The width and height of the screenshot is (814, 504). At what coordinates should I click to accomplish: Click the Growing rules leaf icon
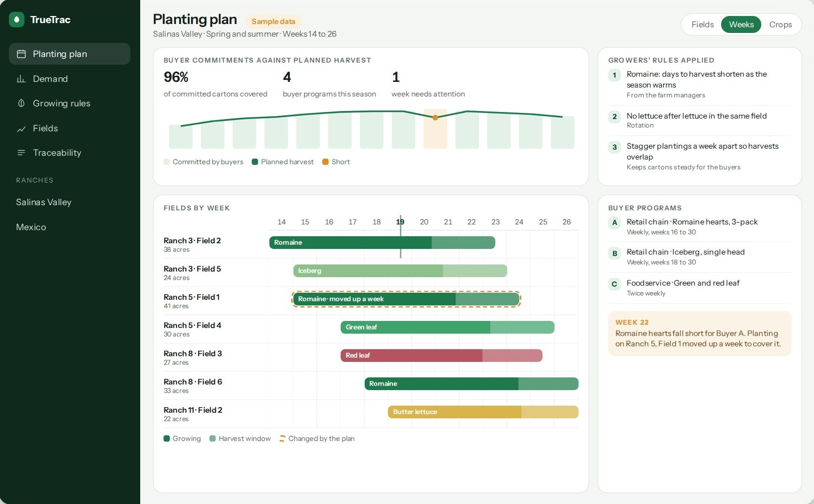[21, 103]
